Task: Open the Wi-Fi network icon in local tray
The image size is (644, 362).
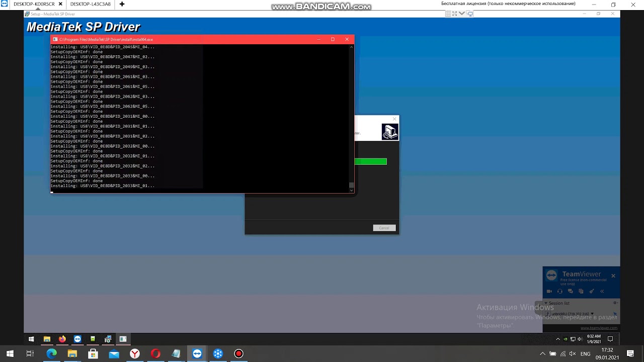Action: (x=563, y=354)
